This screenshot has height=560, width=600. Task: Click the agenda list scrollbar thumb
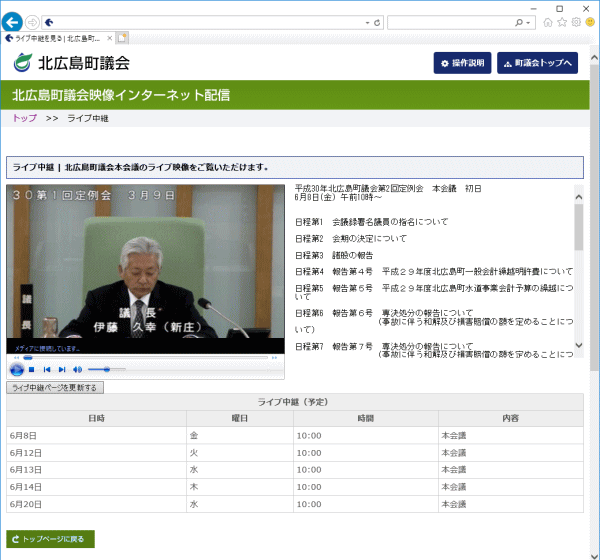pos(579,227)
